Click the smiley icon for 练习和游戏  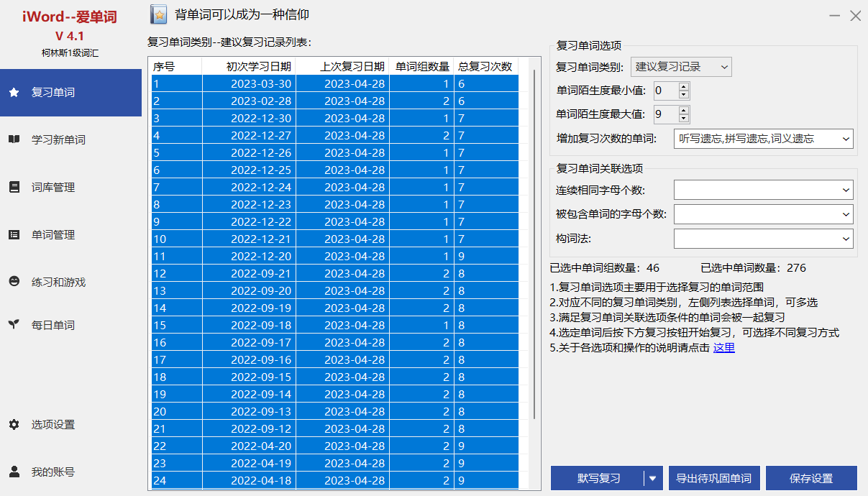pos(14,282)
